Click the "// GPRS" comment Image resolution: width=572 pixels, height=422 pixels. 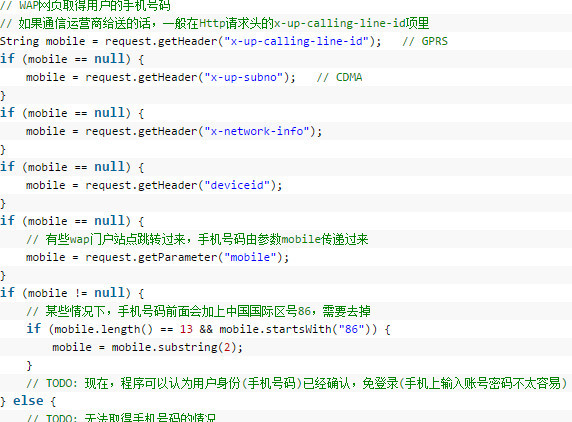click(425, 41)
